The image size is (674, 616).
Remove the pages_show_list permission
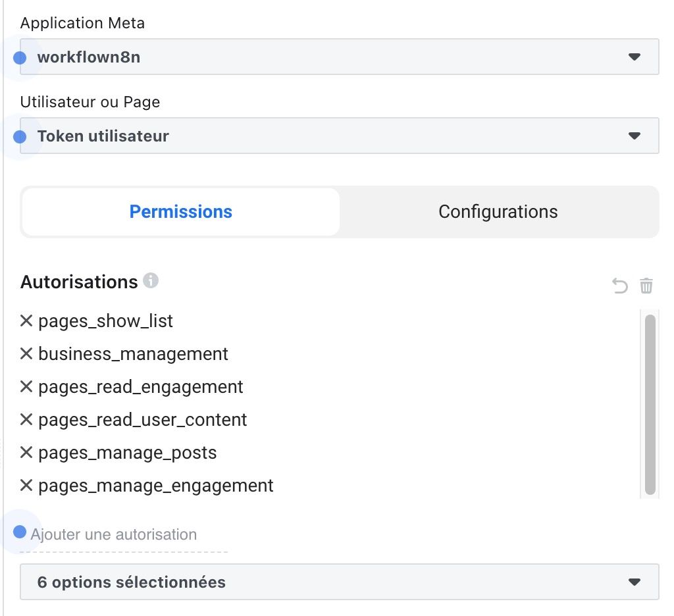[26, 321]
